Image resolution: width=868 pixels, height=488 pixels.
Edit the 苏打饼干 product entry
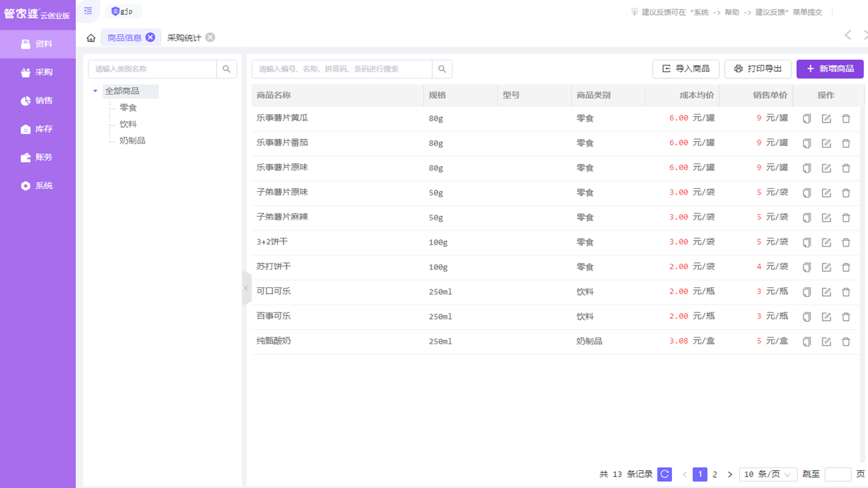(x=826, y=266)
